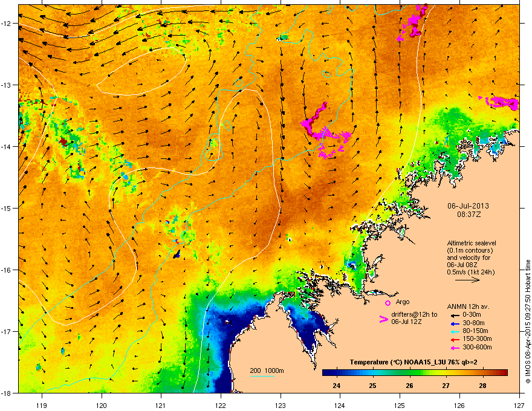Click the '06-Jul 12Z' legend text
Viewport: 532px width, 411px height.
(406, 322)
